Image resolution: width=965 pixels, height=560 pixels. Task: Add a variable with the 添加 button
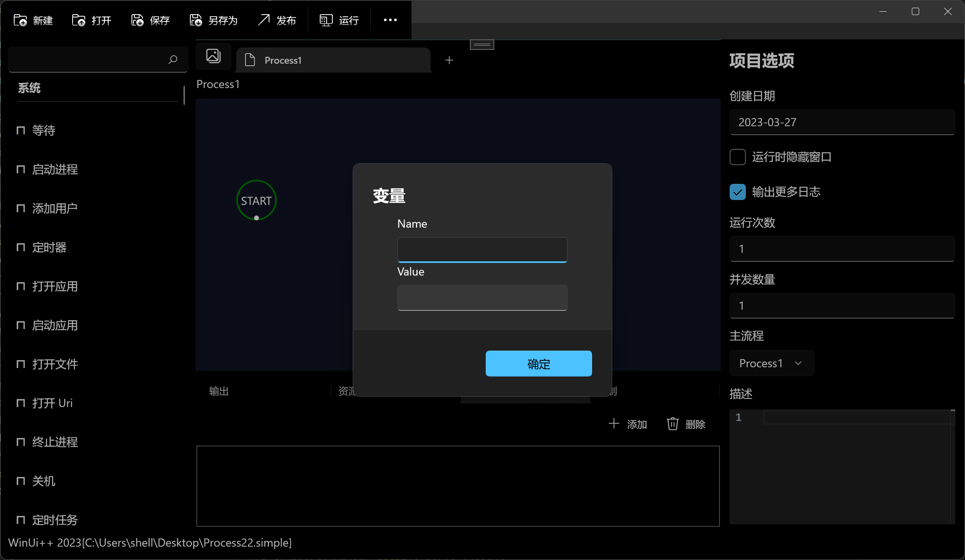tap(628, 424)
